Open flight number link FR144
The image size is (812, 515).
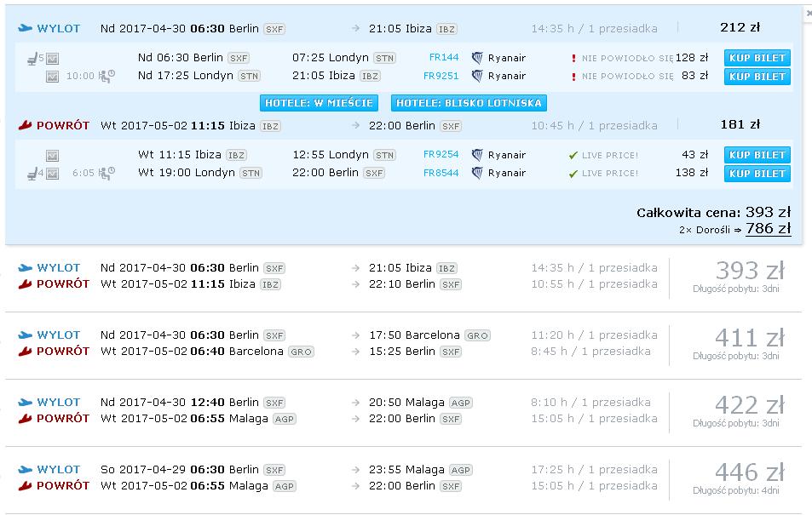coord(444,57)
